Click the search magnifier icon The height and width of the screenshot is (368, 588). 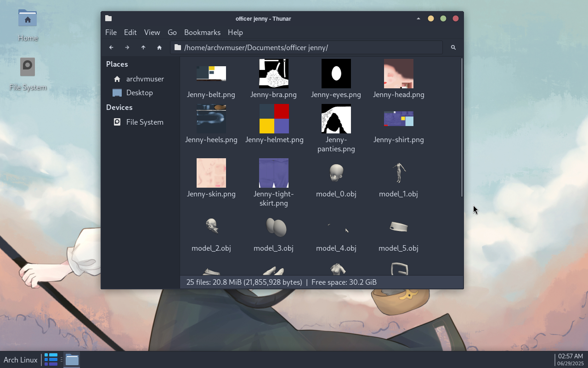(453, 47)
